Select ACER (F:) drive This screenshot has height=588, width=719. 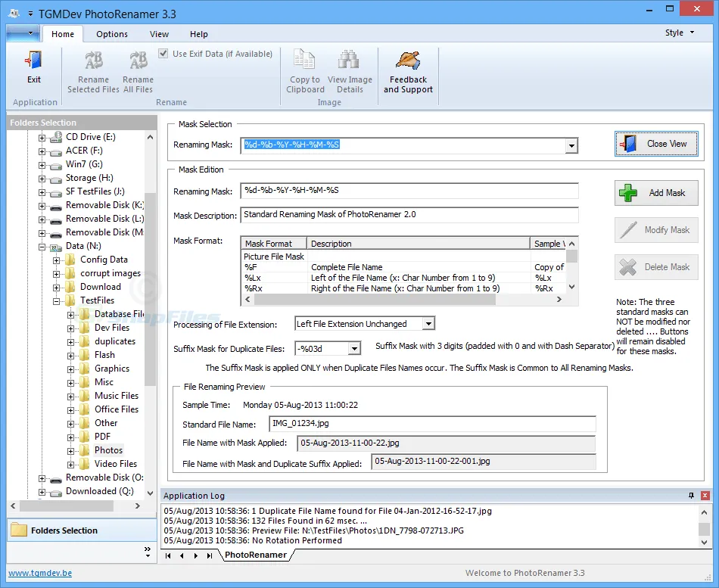click(x=84, y=151)
